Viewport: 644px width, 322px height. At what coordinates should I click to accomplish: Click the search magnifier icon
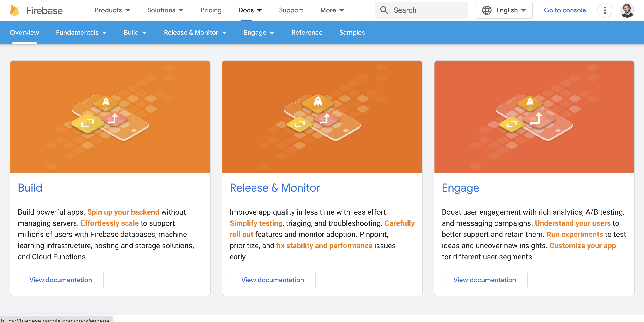pyautogui.click(x=384, y=10)
